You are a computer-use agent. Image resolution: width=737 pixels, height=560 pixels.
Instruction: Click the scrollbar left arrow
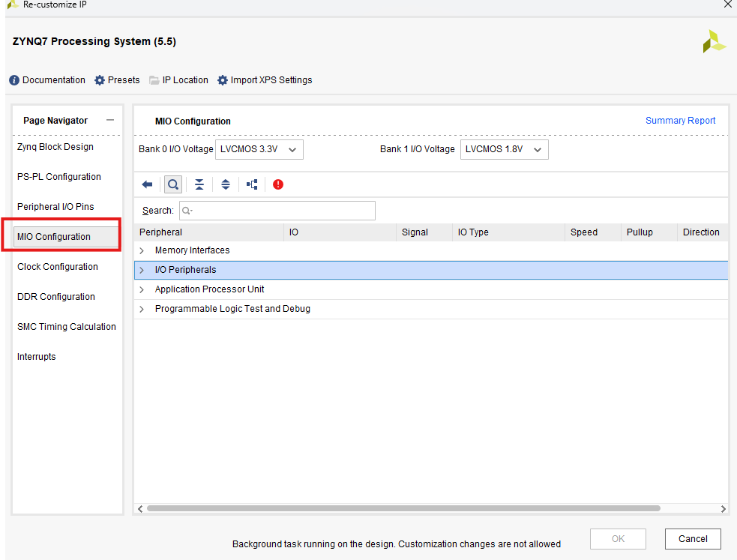(140, 509)
